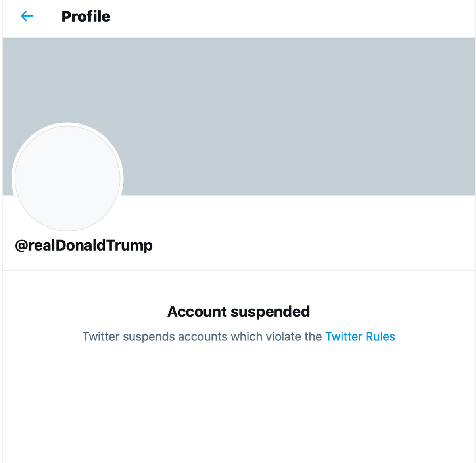Viewport: 476px width, 463px height.
Task: Click the Account suspended heading
Action: click(x=238, y=312)
